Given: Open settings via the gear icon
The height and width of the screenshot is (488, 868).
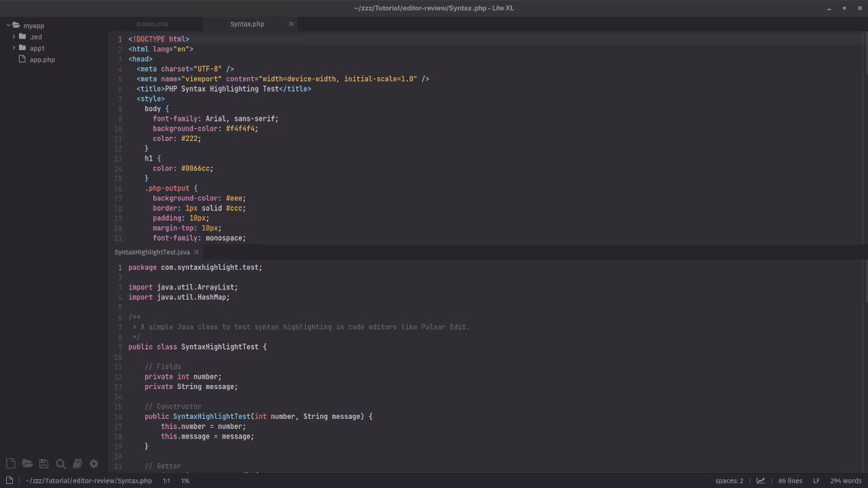Looking at the screenshot, I should [94, 463].
